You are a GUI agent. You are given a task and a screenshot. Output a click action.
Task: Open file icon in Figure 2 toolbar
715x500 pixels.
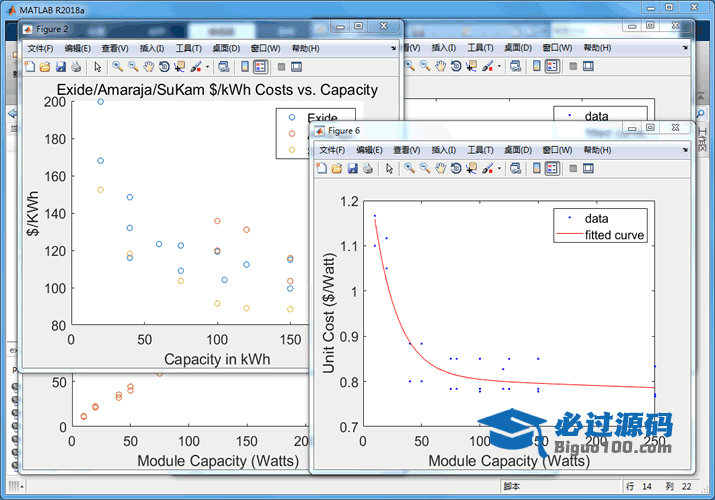pos(45,67)
